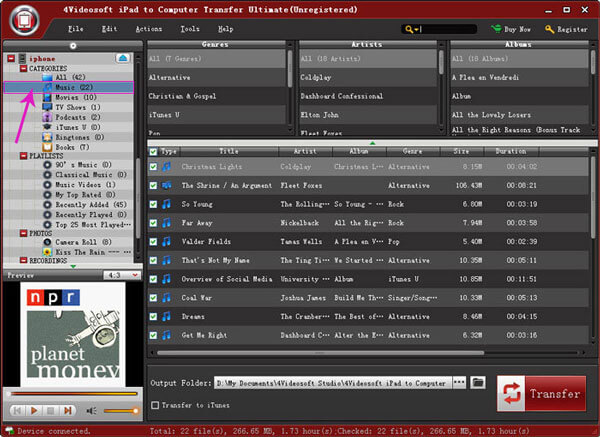Enable the Transfer to iTunes checkbox
The height and width of the screenshot is (437, 600).
tap(154, 404)
